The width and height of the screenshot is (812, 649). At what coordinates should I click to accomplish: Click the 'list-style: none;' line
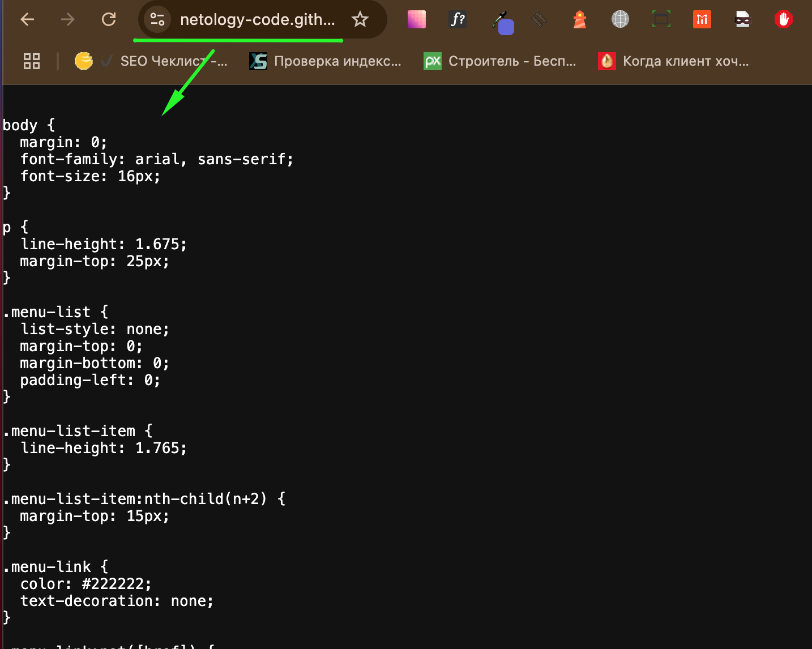pyautogui.click(x=95, y=329)
